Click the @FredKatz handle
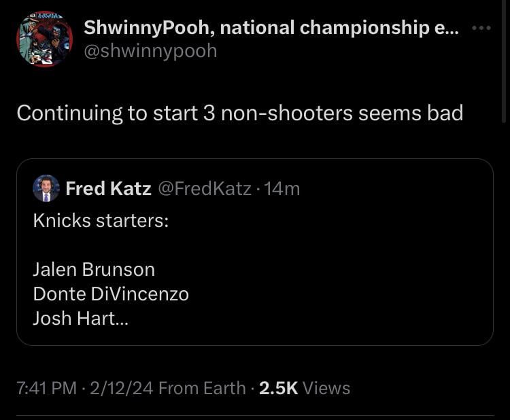The height and width of the screenshot is (420, 510). tap(204, 188)
